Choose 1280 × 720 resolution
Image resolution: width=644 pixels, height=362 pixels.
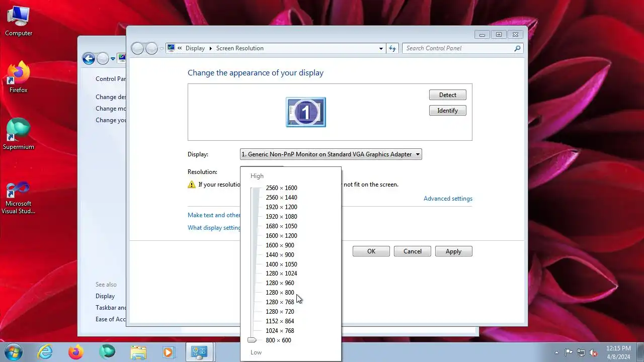[x=280, y=312]
